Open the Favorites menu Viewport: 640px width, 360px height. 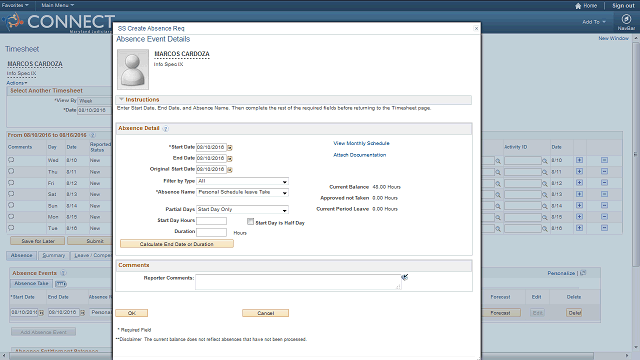[x=15, y=5]
